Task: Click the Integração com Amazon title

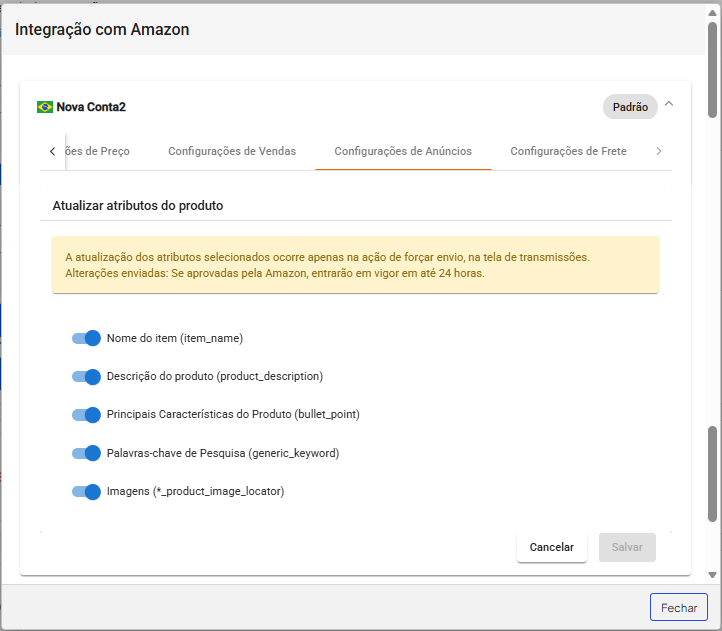Action: 102,29
